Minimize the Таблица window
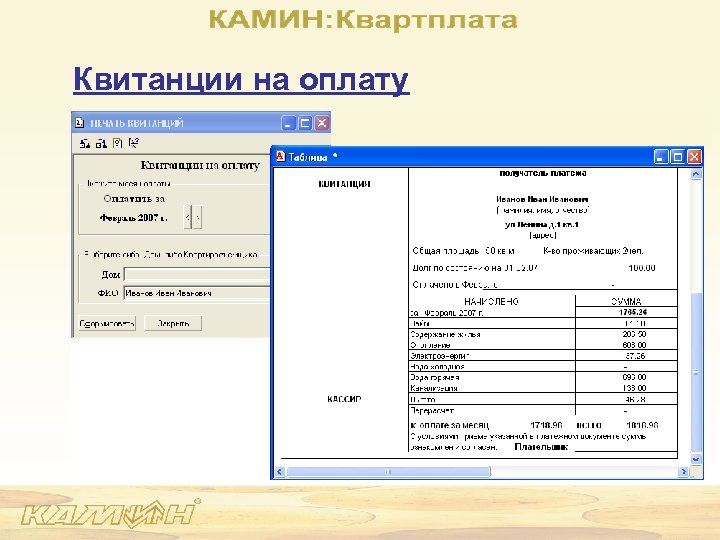 coord(661,157)
